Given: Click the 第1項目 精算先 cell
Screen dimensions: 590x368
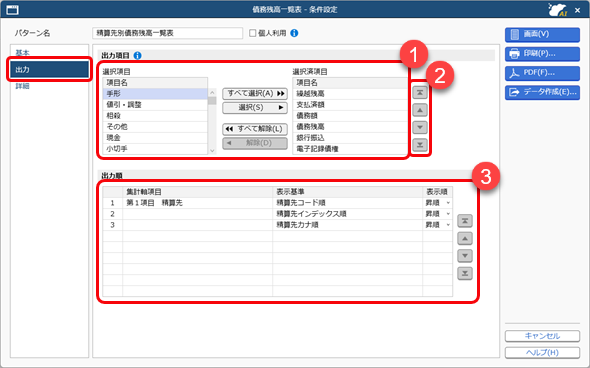Looking at the screenshot, I should tap(198, 203).
